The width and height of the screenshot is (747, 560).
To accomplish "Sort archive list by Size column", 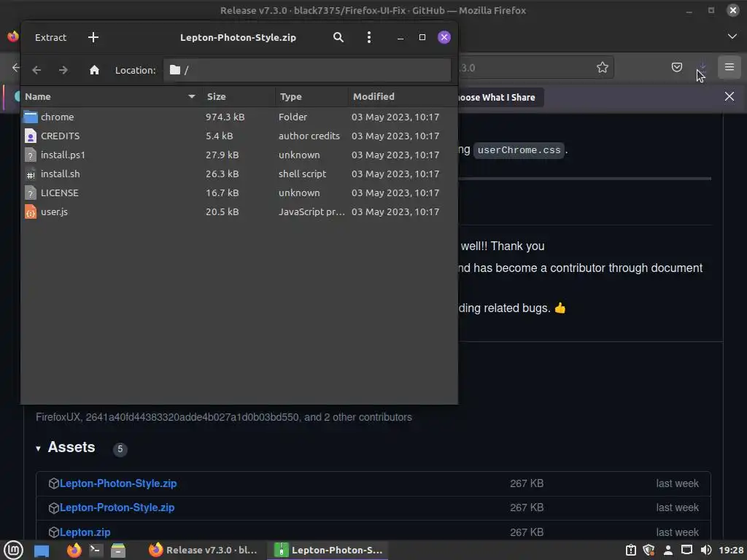I will pyautogui.click(x=239, y=97).
